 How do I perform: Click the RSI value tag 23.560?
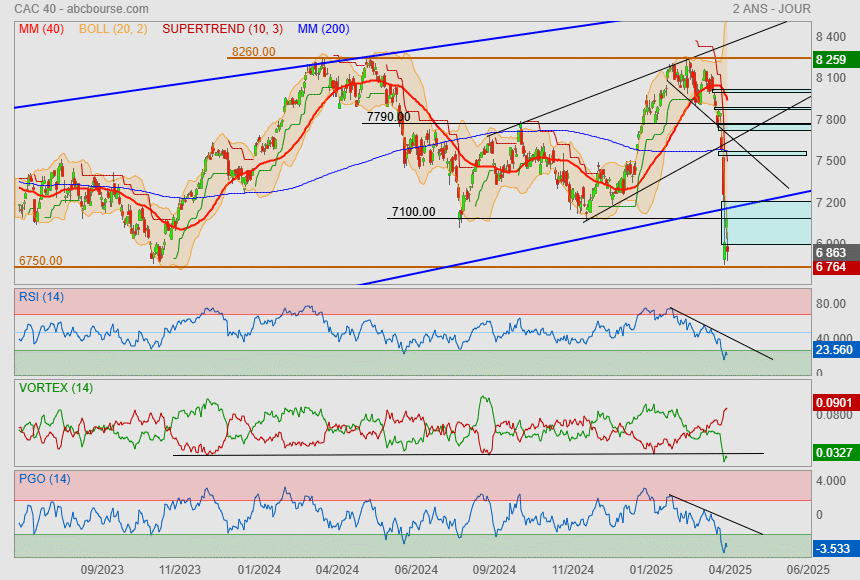836,350
